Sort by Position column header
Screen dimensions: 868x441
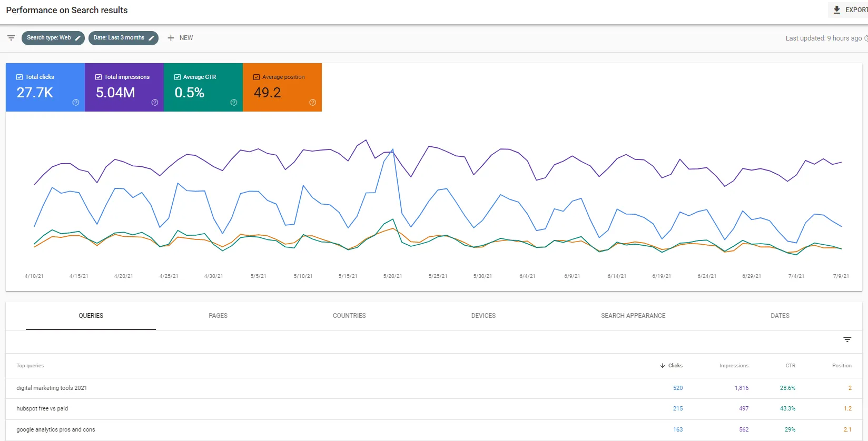(842, 366)
